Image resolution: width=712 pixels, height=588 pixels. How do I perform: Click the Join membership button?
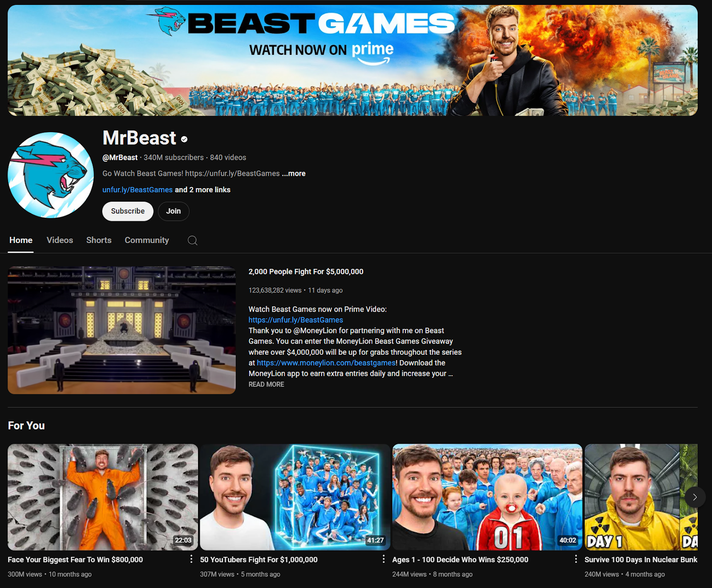174,211
